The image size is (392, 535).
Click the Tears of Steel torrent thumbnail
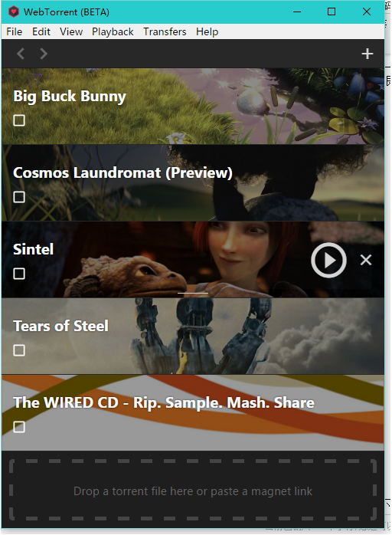click(193, 336)
